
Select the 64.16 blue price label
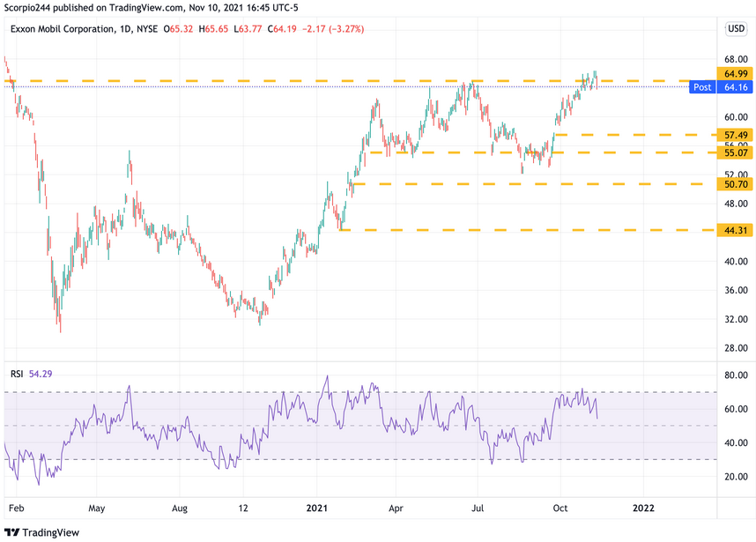coord(735,87)
